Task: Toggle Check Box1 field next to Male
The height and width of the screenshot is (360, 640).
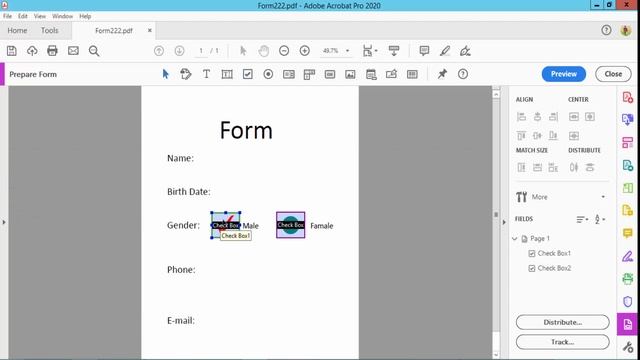Action: pyautogui.click(x=225, y=225)
